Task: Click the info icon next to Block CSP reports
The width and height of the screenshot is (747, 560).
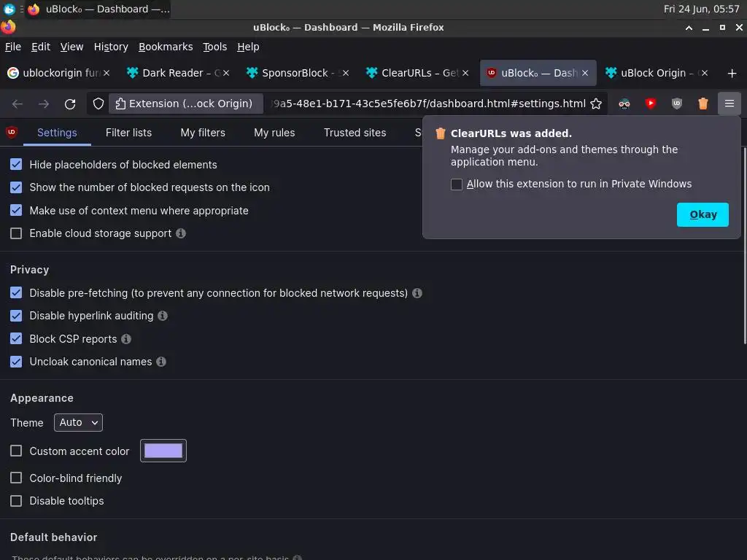Action: (x=125, y=339)
